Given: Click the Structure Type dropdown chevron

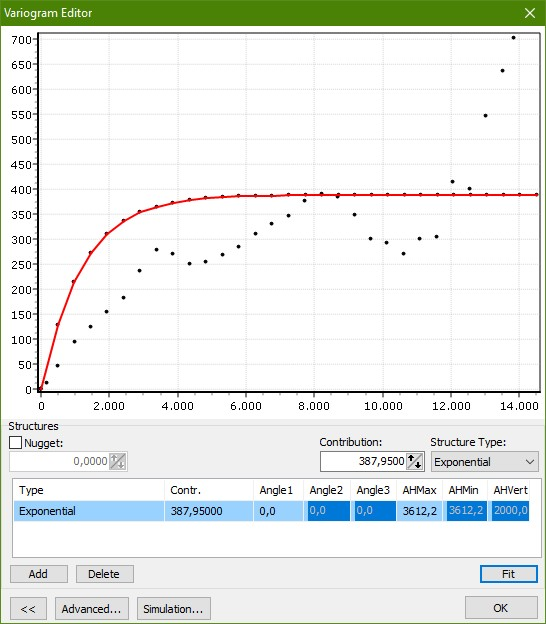Looking at the screenshot, I should tap(529, 462).
